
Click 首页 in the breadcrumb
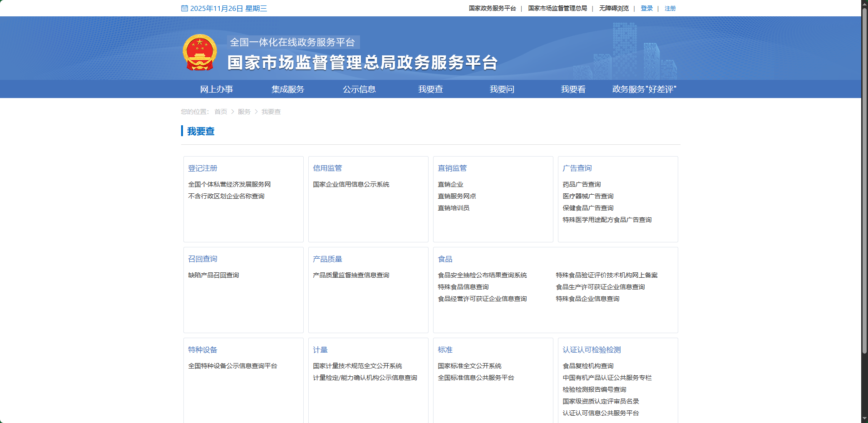tap(221, 112)
